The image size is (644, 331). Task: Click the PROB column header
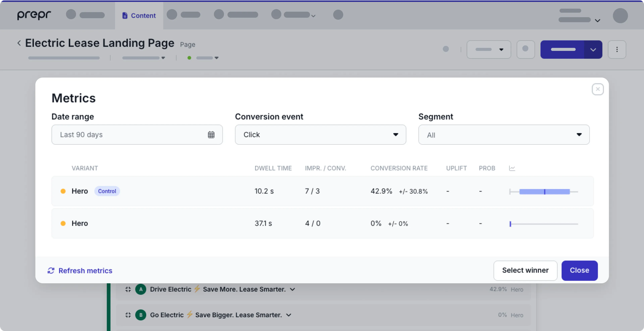tap(487, 168)
